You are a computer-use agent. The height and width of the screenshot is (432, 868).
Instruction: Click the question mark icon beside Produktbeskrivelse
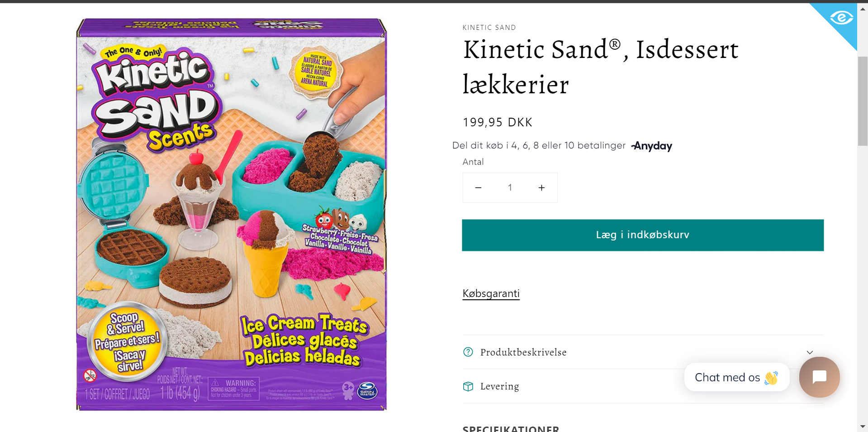[x=468, y=352]
